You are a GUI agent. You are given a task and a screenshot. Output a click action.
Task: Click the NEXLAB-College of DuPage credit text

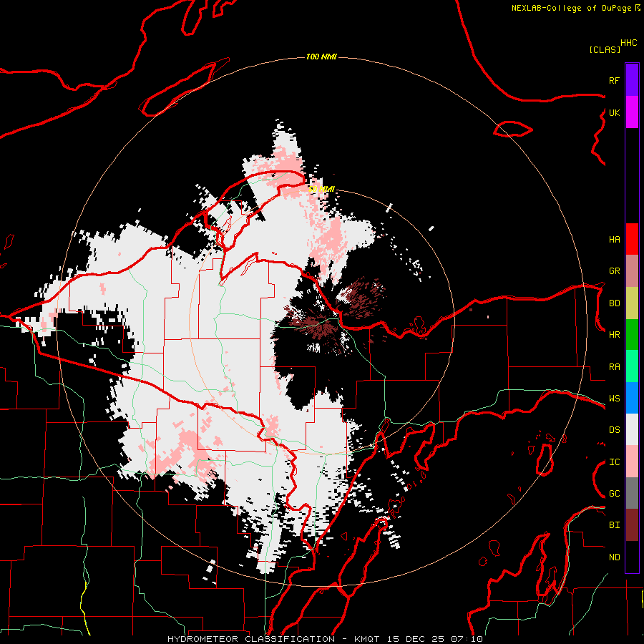[571, 8]
